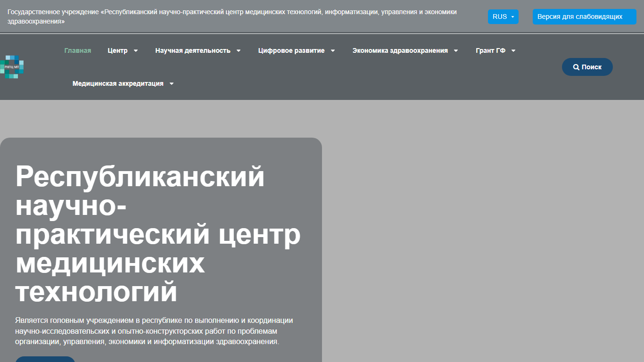Open Экономика здравоохранения menu

(x=400, y=50)
